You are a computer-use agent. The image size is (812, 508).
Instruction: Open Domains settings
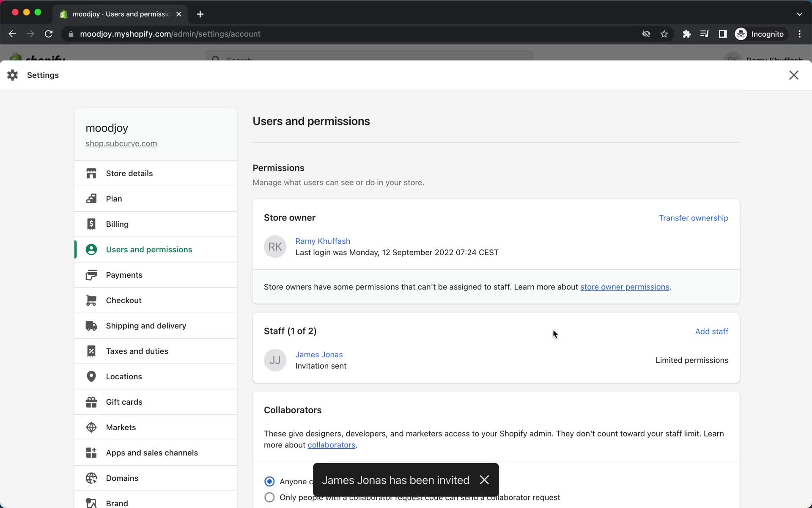156,478
